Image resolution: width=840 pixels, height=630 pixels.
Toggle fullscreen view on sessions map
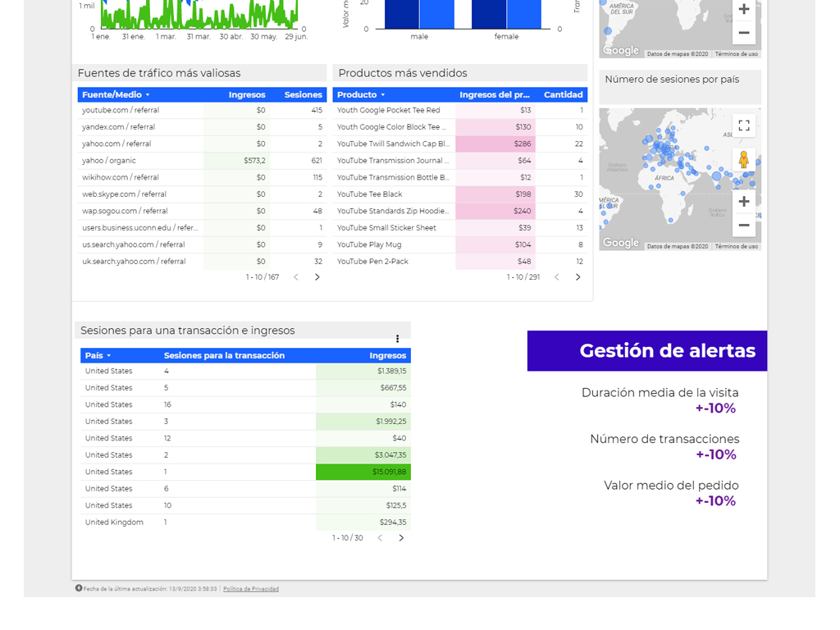click(743, 126)
